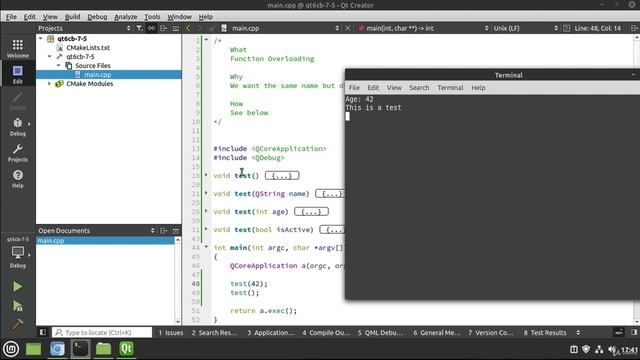The height and width of the screenshot is (360, 640).
Task: Show the 4 Compile Output pane
Action: tap(326, 332)
